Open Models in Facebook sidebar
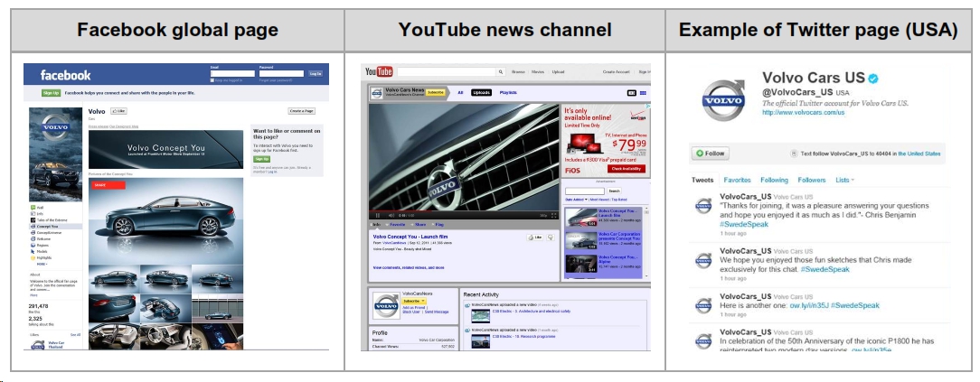The image size is (980, 382). coord(40,252)
